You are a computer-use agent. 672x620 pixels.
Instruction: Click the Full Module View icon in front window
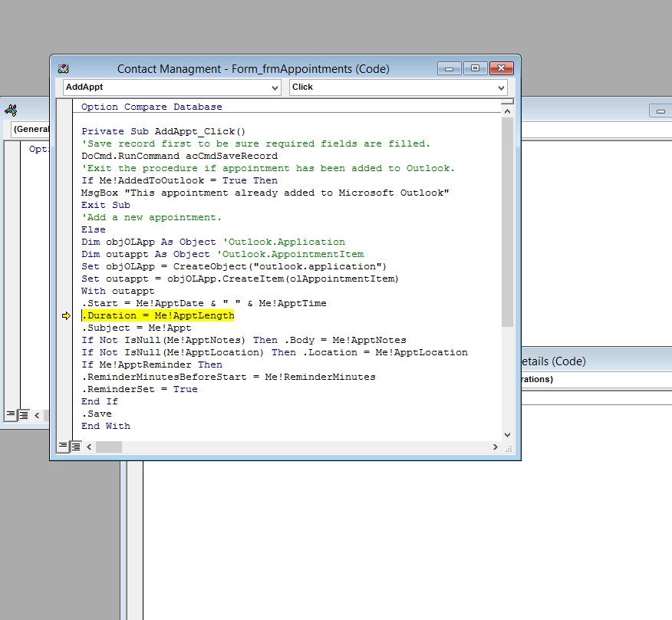(76, 447)
